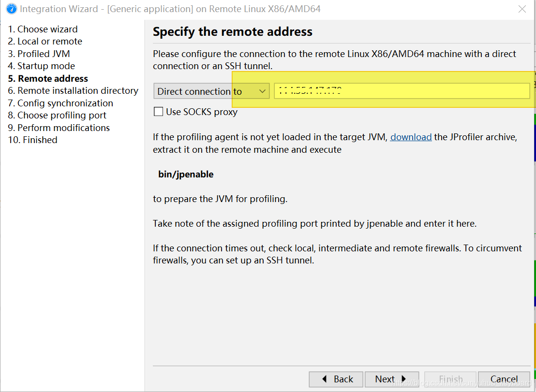Click the JProfiler icon in title bar

pos(11,9)
